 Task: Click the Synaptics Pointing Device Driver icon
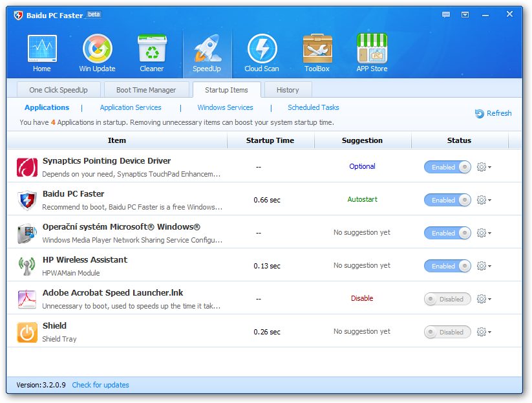(27, 167)
